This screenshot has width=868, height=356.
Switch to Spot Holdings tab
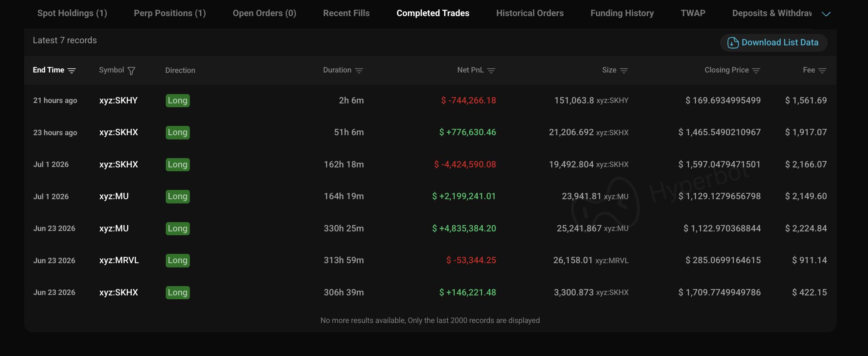click(x=72, y=13)
